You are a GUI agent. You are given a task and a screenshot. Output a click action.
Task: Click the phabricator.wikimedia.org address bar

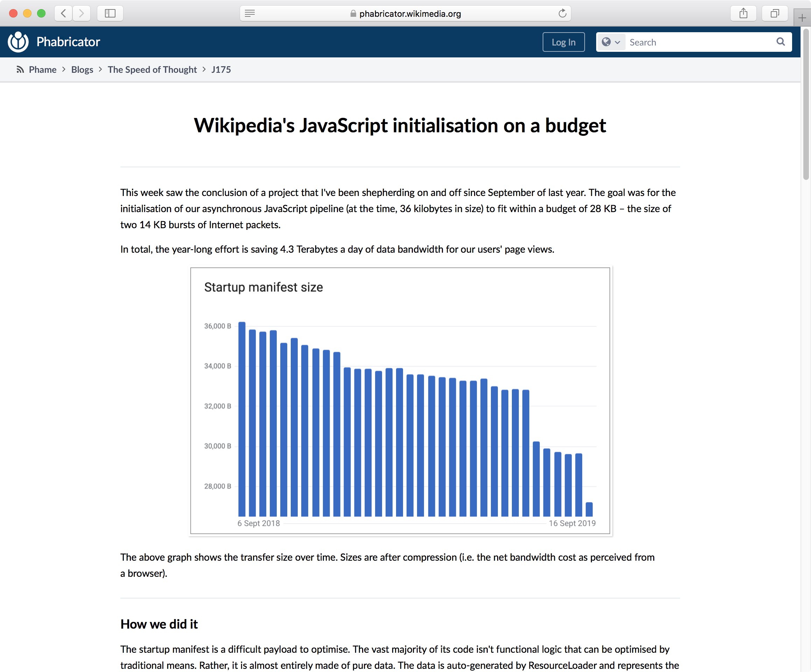[x=405, y=14]
